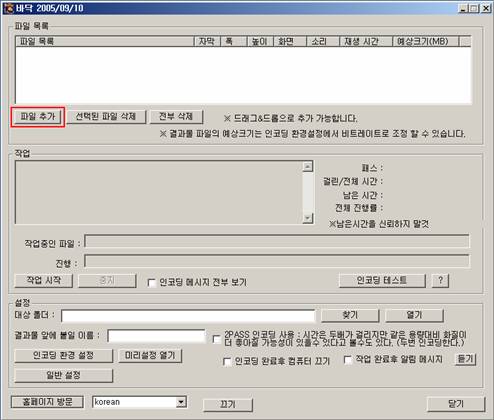Open the korean language dropdown
494x420 pixels.
tap(181, 402)
